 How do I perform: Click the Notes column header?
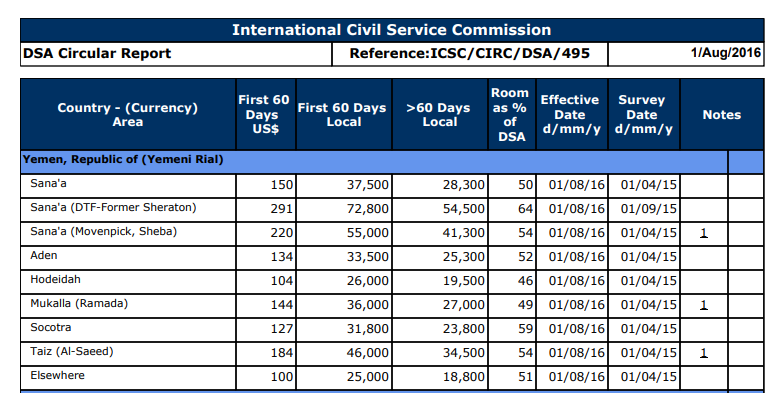coord(722,114)
